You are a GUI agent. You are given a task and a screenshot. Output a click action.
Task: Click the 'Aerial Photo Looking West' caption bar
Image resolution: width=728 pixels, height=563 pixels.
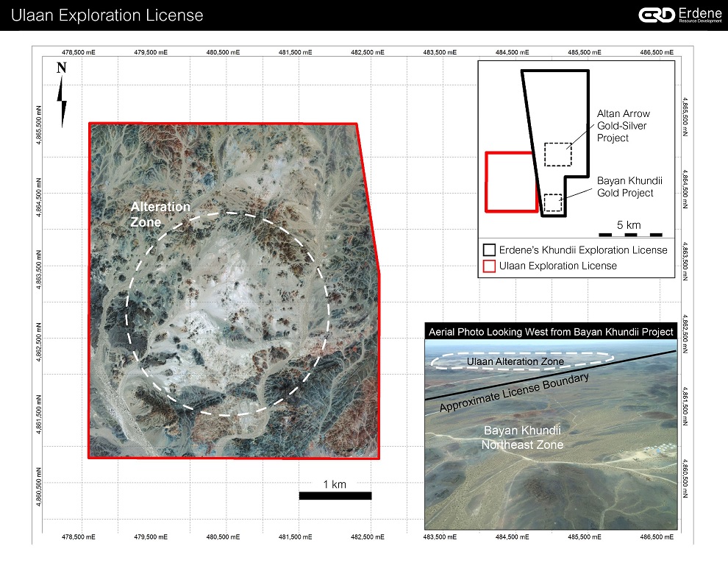click(551, 332)
